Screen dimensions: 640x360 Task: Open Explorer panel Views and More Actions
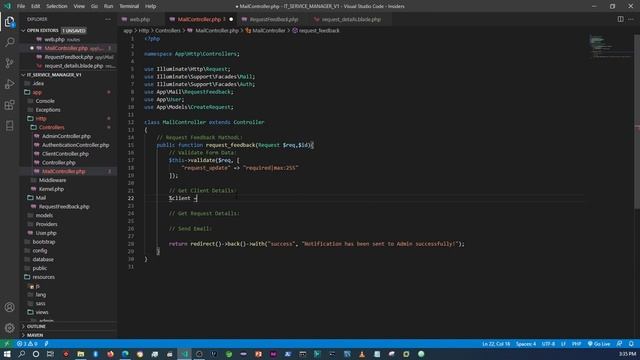[x=108, y=19]
